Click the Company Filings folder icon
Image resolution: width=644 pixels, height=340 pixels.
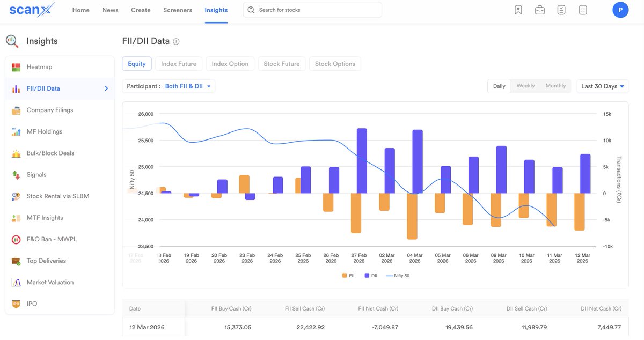(x=16, y=110)
